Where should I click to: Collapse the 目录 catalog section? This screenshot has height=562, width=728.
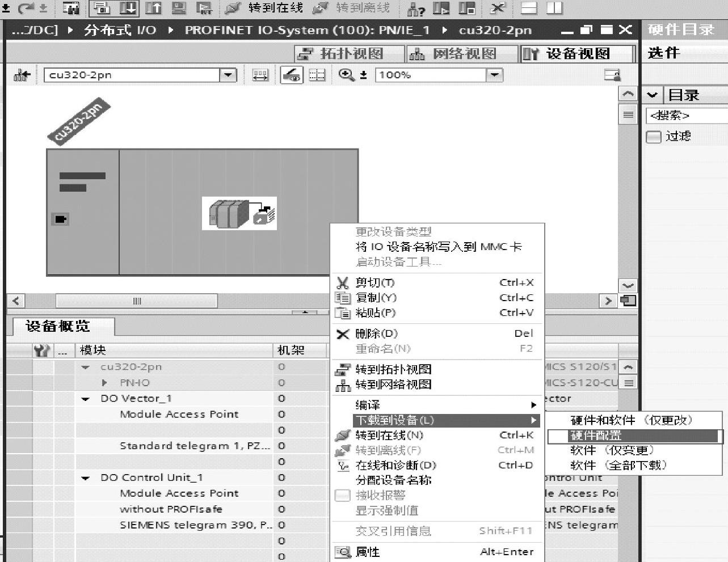pyautogui.click(x=653, y=95)
